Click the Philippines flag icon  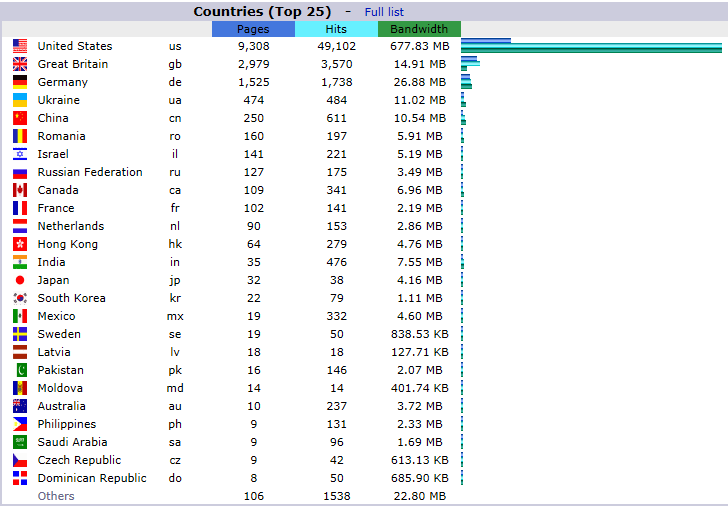click(x=20, y=424)
